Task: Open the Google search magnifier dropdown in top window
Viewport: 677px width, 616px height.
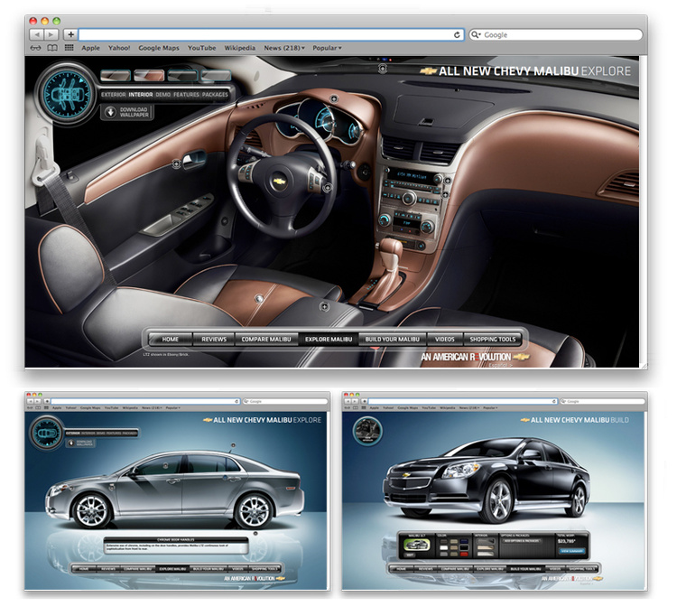Action: pos(476,34)
